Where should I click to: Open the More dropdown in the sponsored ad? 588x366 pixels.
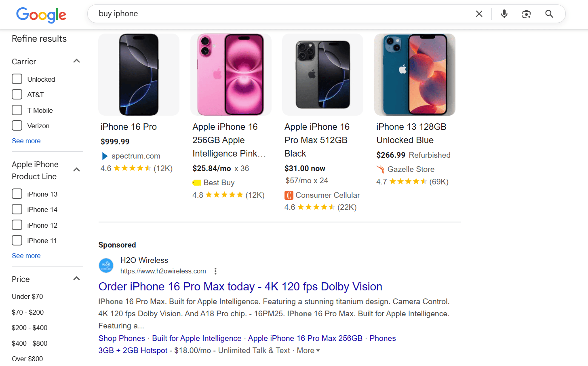(308, 350)
